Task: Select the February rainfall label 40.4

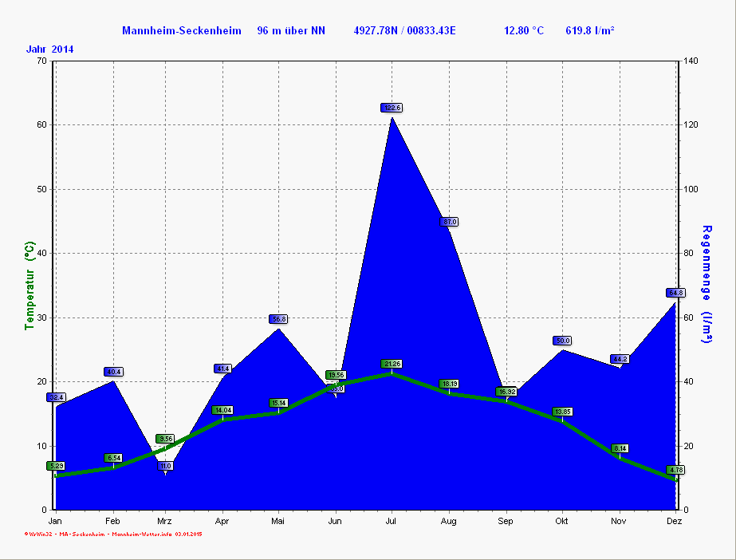Action: pos(113,372)
